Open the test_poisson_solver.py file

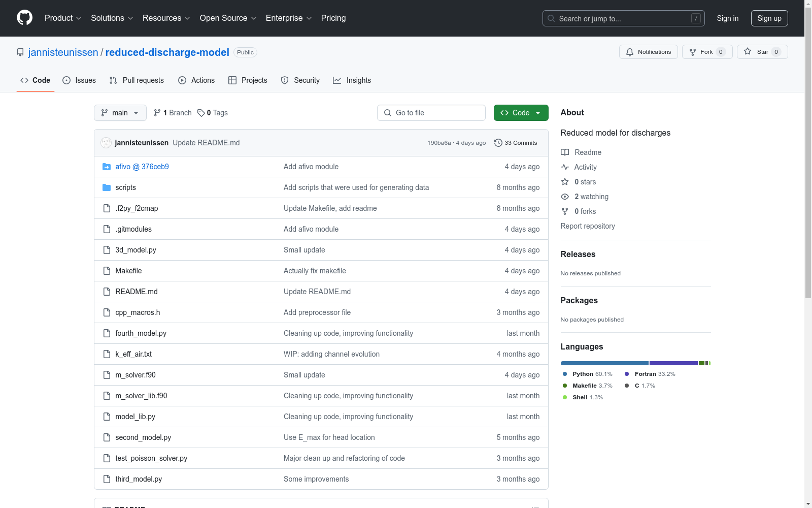pyautogui.click(x=151, y=458)
